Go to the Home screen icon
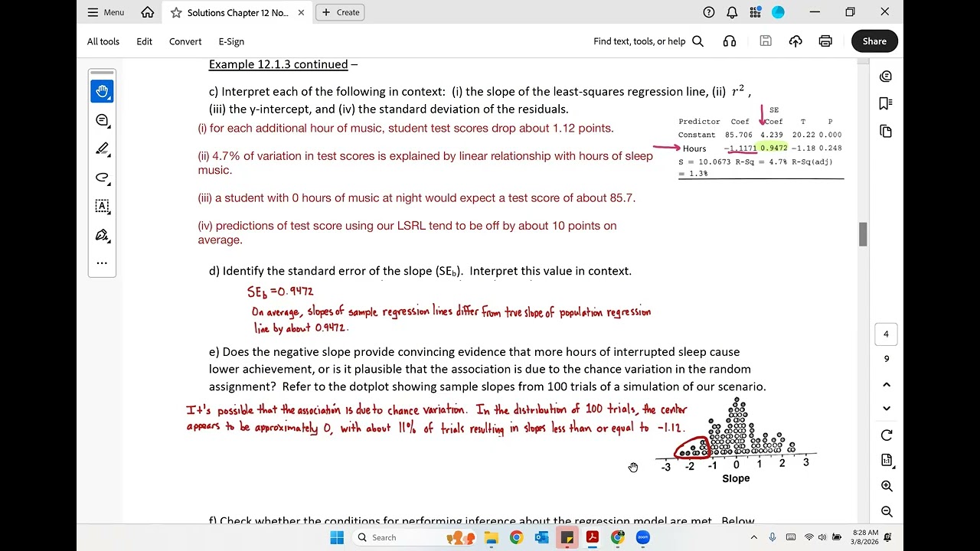The height and width of the screenshot is (551, 980). coord(148,12)
